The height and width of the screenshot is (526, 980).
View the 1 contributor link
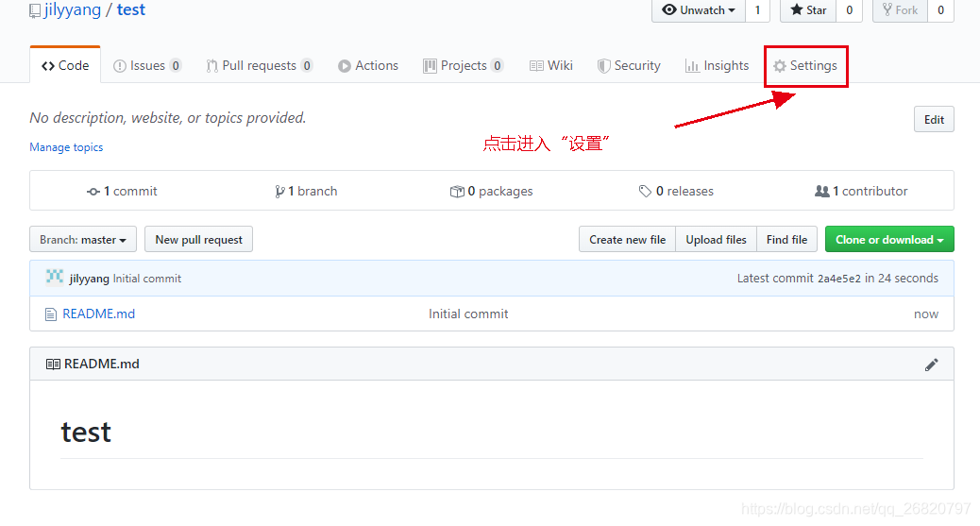(861, 192)
